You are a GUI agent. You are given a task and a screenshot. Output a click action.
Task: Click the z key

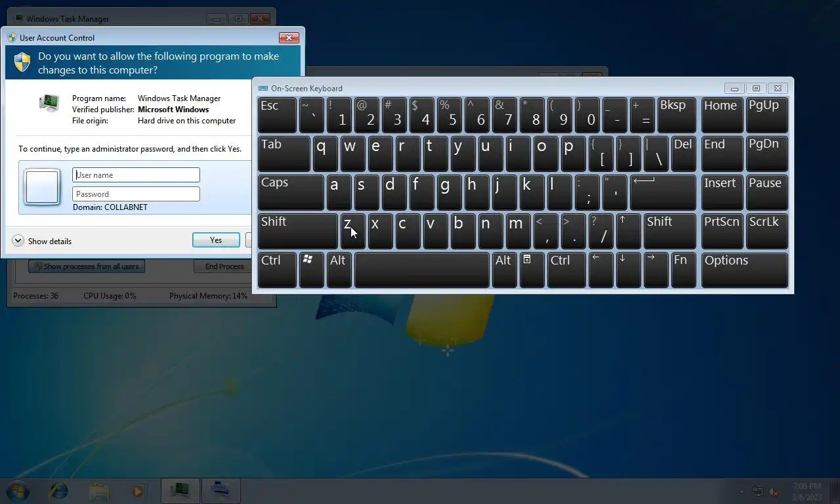pyautogui.click(x=352, y=231)
